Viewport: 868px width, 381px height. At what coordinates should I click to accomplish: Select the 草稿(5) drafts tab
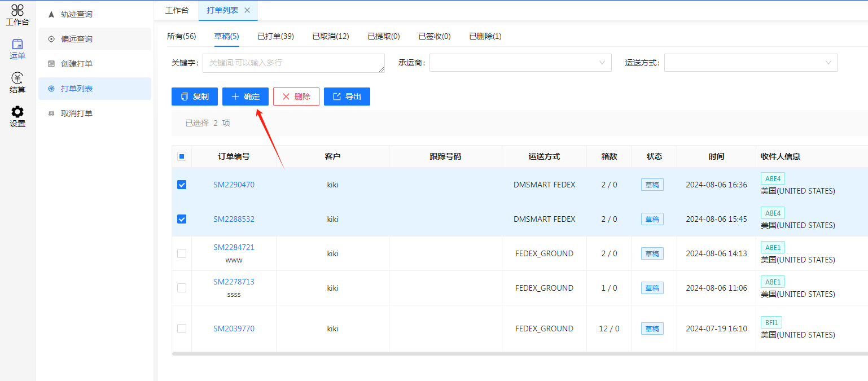click(x=227, y=36)
